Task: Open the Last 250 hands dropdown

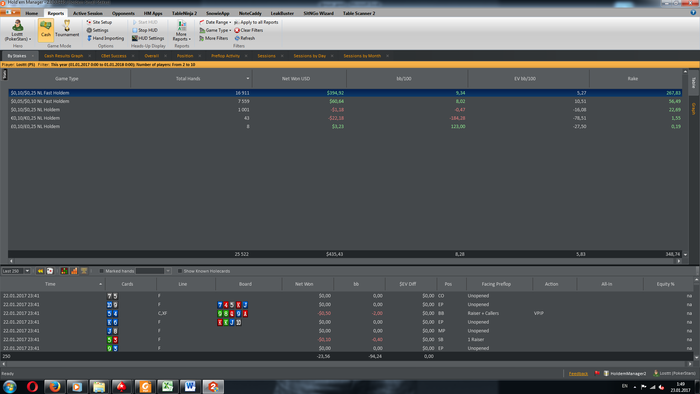Action: tap(27, 271)
